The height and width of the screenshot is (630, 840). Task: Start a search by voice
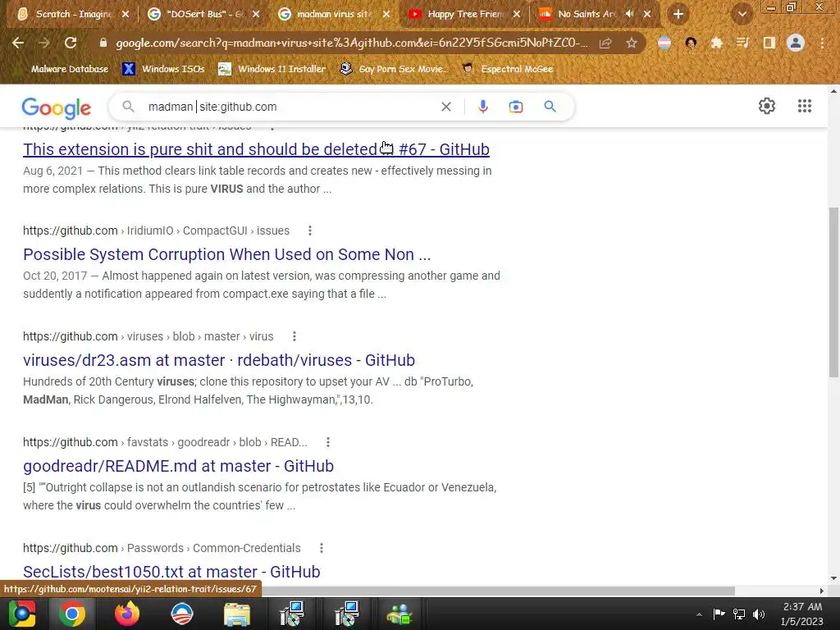tap(482, 107)
